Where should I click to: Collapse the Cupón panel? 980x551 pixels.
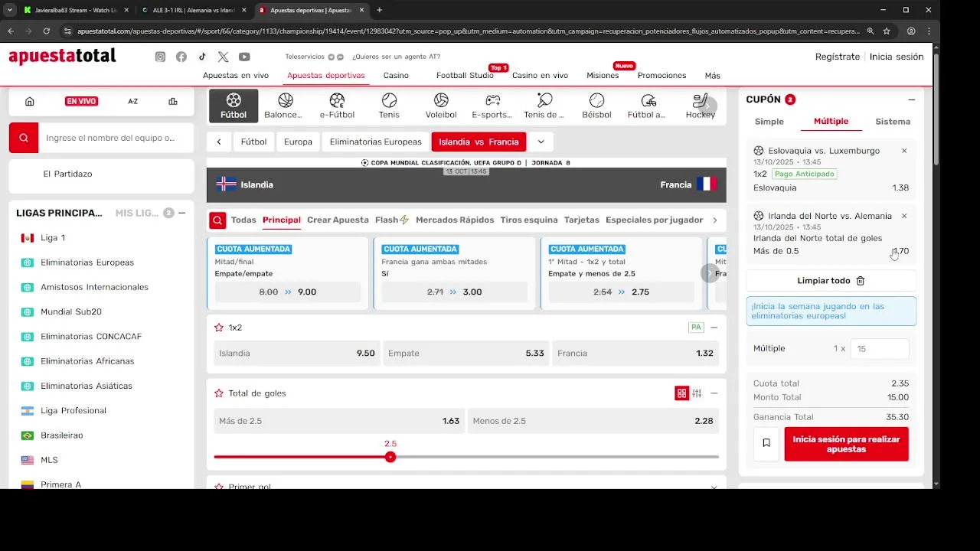[x=912, y=99]
